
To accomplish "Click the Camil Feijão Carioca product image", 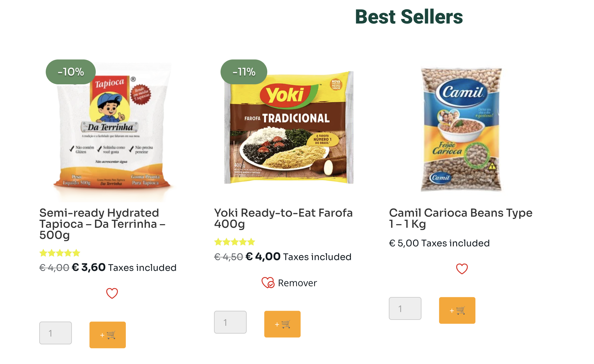I will click(x=461, y=129).
